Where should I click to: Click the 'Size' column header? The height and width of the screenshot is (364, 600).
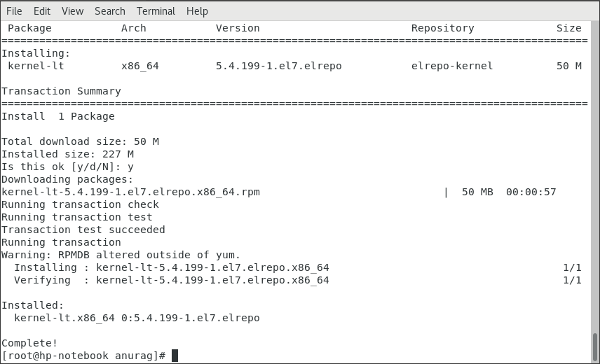point(568,28)
